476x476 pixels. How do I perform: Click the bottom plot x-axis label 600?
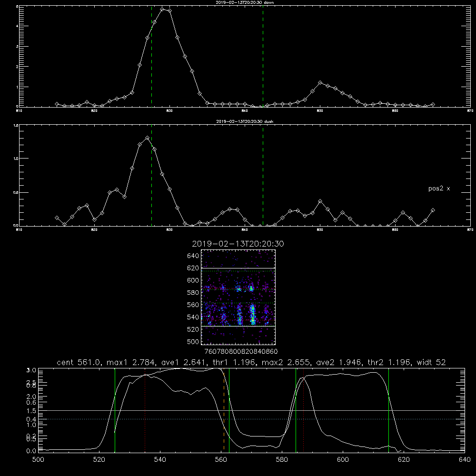click(343, 460)
